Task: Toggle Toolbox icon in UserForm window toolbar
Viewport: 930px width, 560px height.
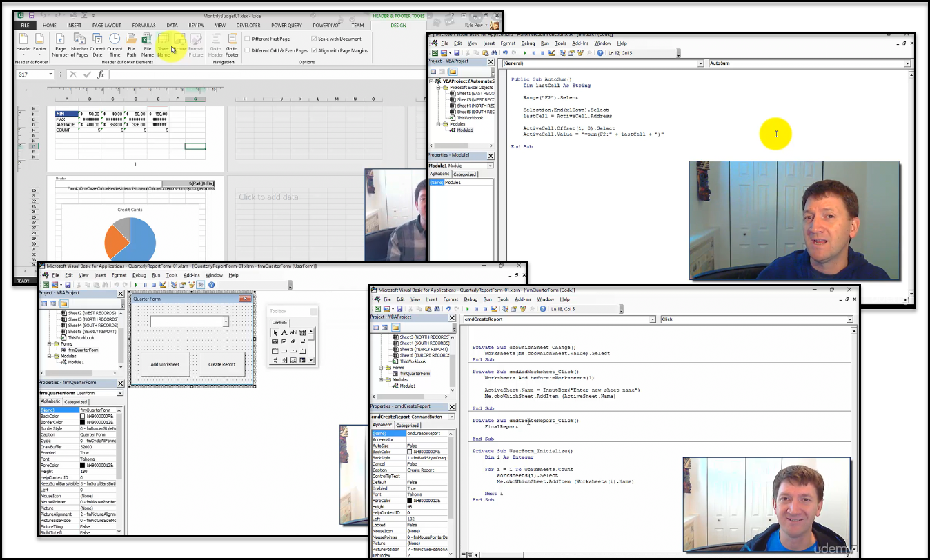Action: 200,285
